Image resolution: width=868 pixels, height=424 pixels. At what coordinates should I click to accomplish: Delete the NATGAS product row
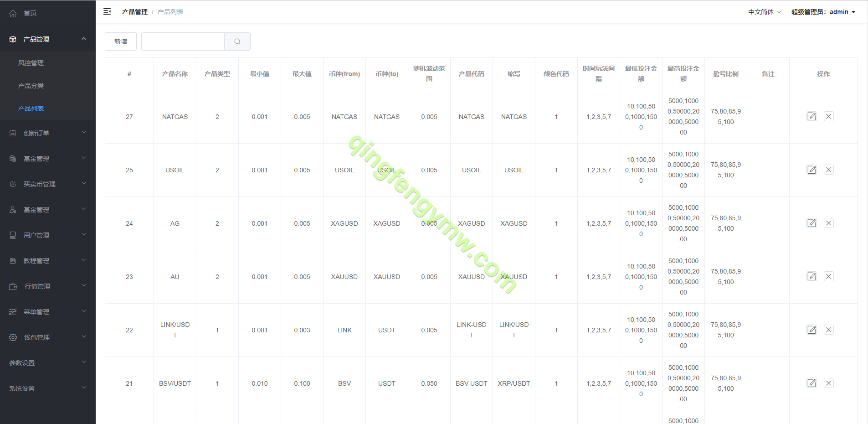pos(829,116)
